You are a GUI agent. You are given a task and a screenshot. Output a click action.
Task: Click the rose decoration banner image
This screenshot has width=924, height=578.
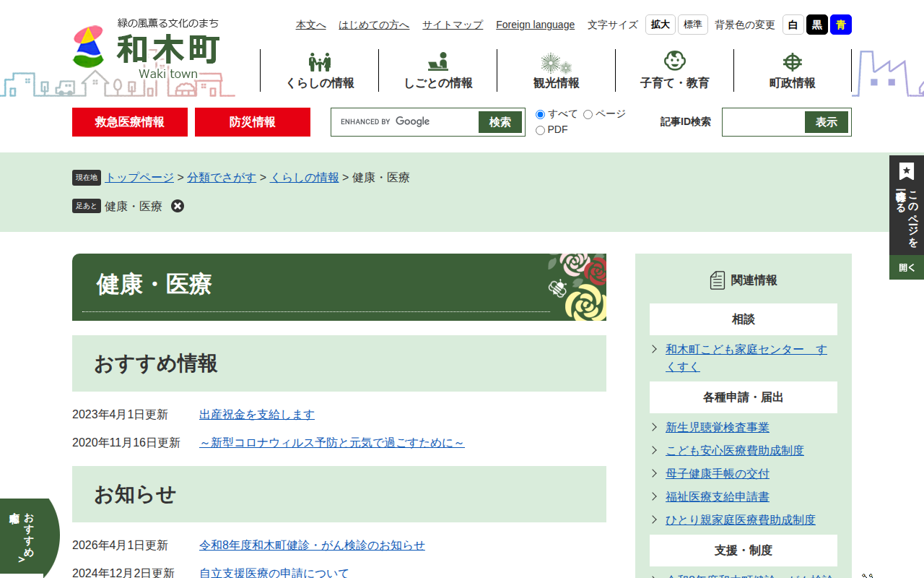[x=577, y=287]
